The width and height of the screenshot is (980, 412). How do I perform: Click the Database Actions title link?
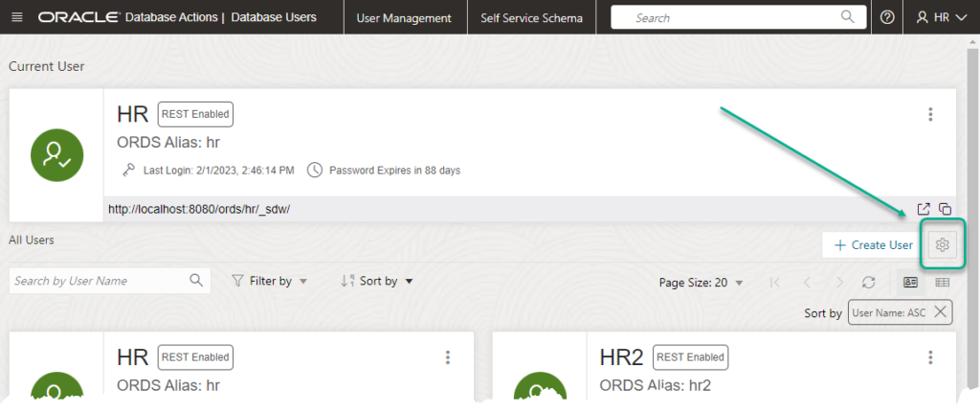(x=170, y=17)
